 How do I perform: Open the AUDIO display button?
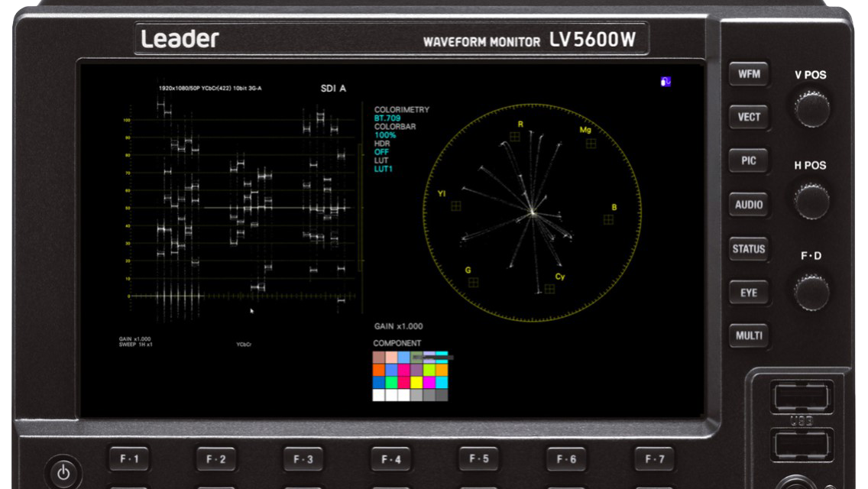coord(749,205)
